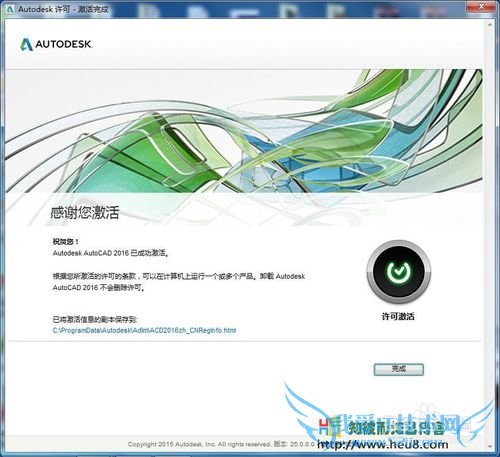500x457 pixels.
Task: Click the Copyright 2015 Autodesk footer text
Action: [221, 444]
